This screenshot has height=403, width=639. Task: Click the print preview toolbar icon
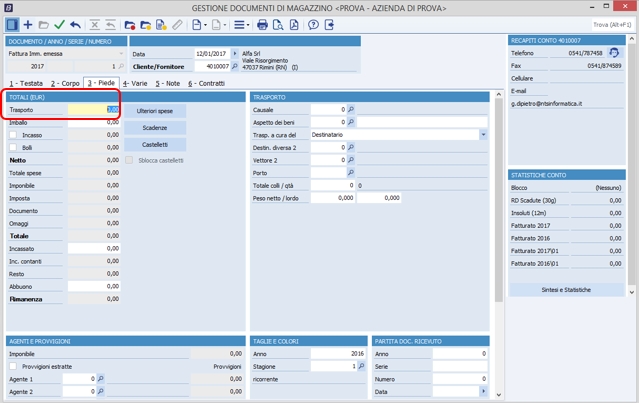280,24
